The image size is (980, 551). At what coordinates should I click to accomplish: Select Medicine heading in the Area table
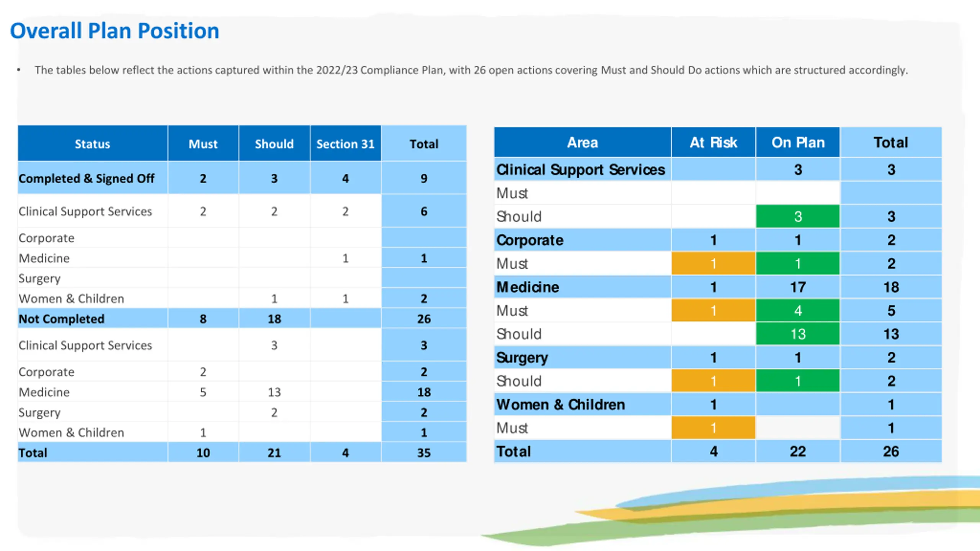point(528,287)
